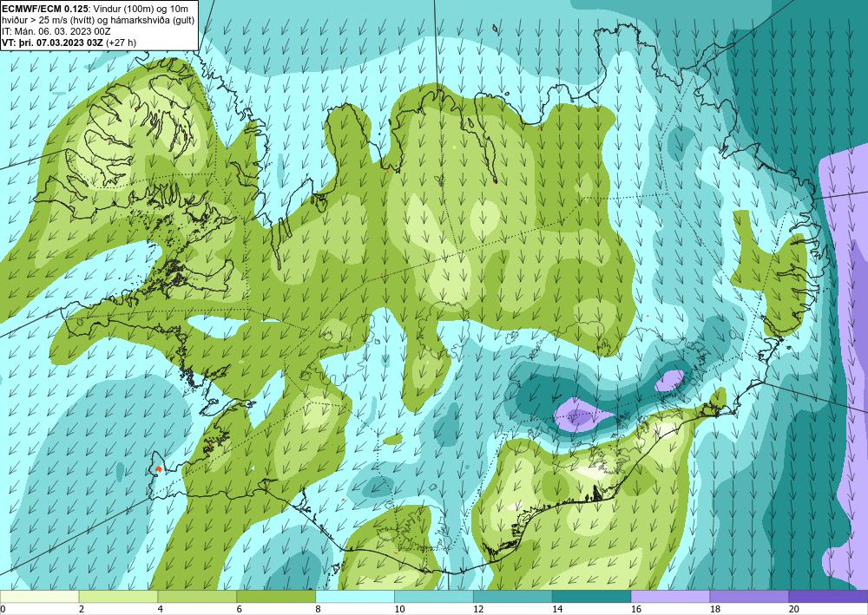Click the 8–10 light cyan legend swatch

[x=355, y=597]
